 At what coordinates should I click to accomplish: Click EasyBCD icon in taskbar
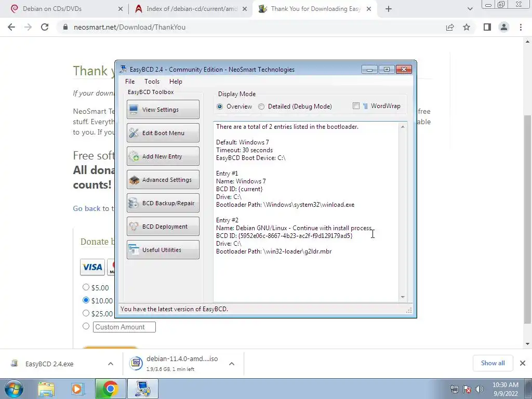pyautogui.click(x=143, y=389)
